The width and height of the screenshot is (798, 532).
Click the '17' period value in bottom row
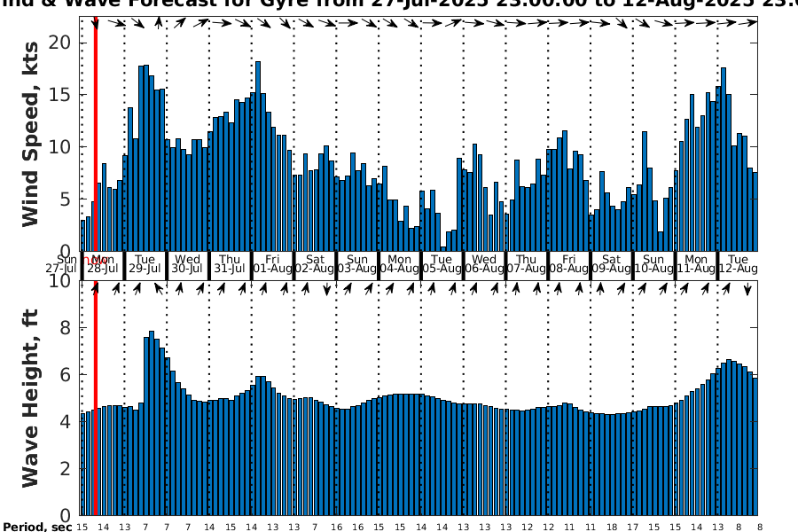pyautogui.click(x=632, y=528)
